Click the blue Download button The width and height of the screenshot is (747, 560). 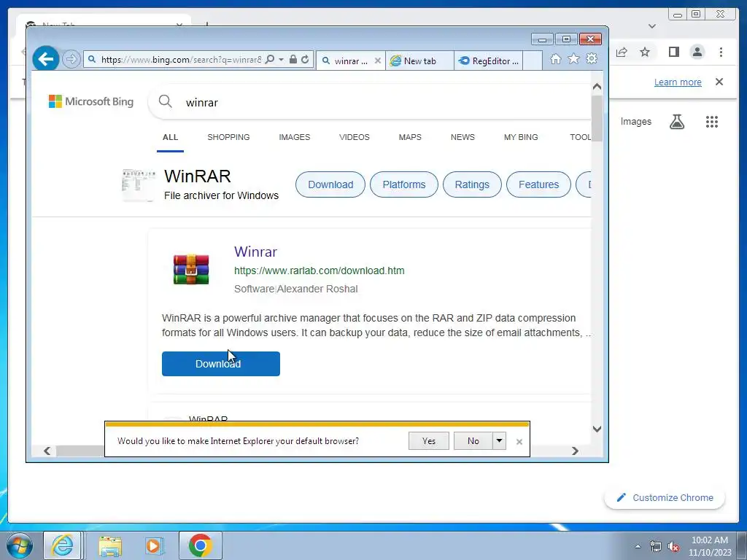220,364
